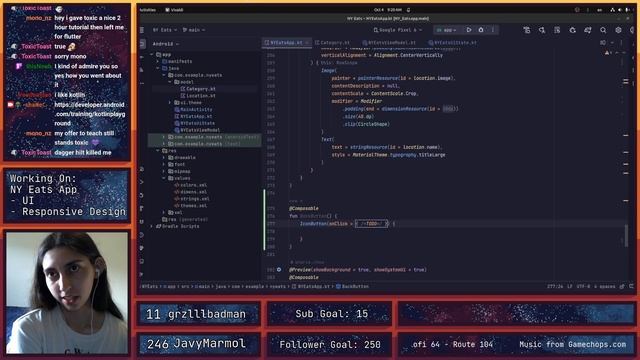Open the app run configuration dropdown

coord(447,30)
